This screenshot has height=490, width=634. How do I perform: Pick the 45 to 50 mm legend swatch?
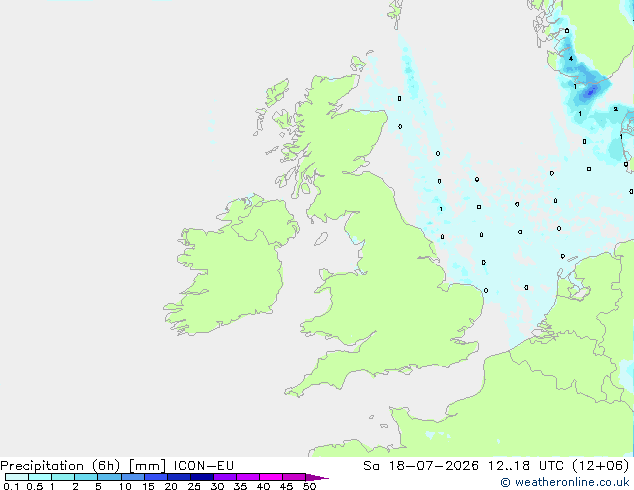point(294,477)
